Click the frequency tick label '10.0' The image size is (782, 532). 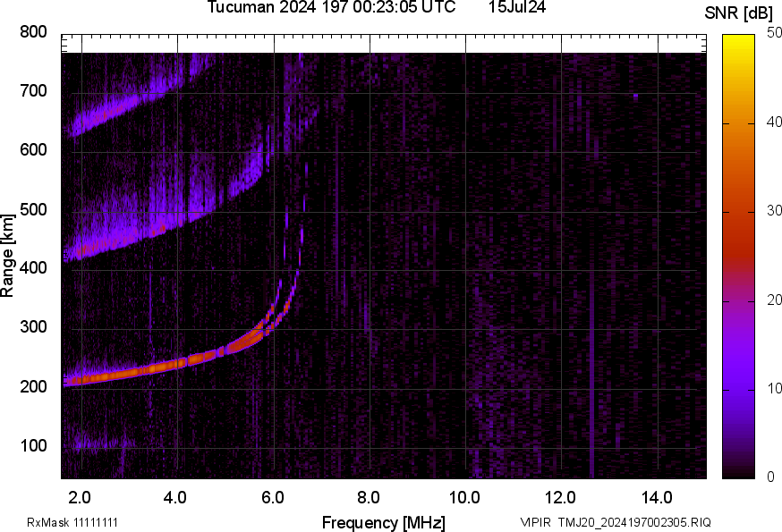[463, 498]
